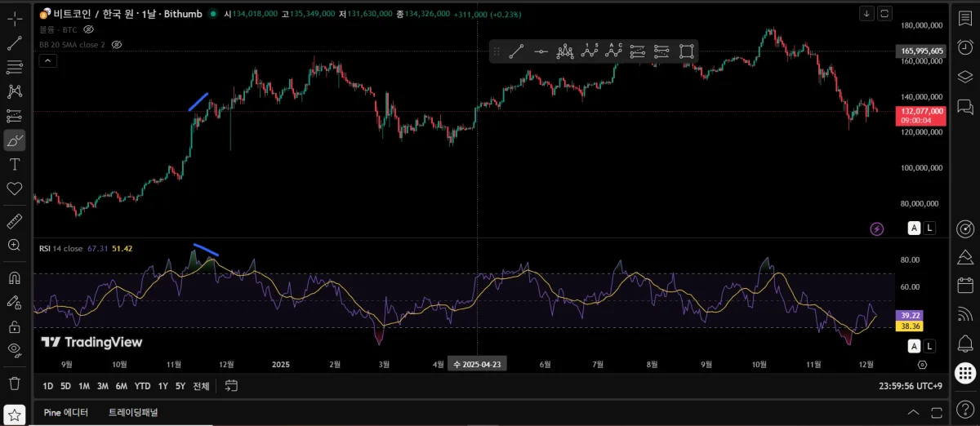Open the object tree layers panel
980x426 pixels.
click(x=964, y=76)
